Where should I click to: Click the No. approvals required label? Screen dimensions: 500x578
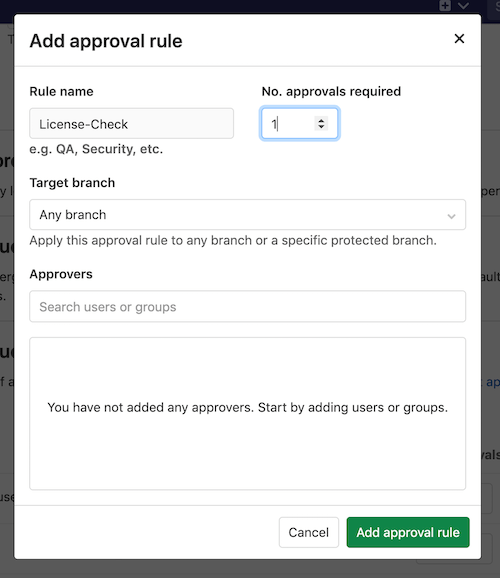tap(331, 91)
